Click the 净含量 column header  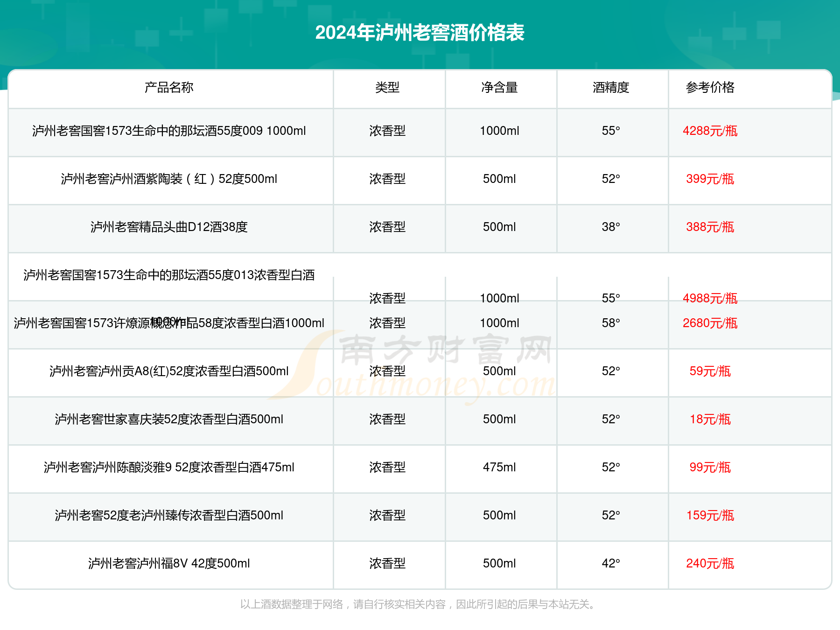click(499, 87)
